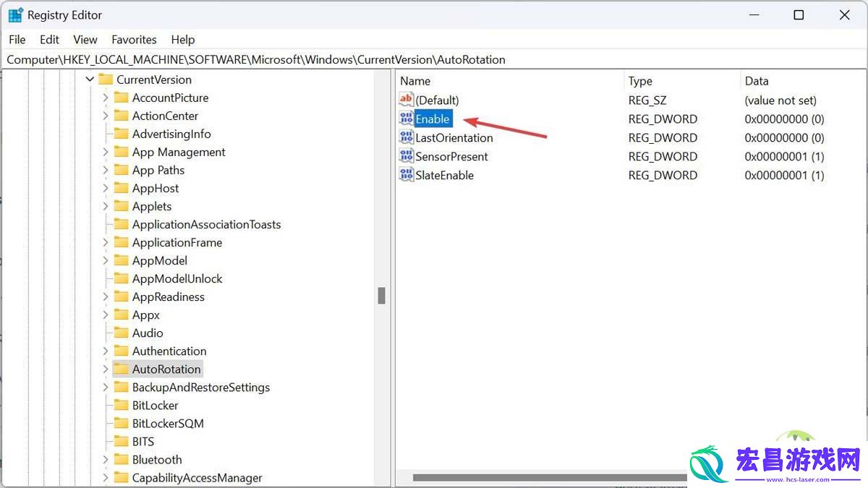This screenshot has height=488, width=868.
Task: Expand the Appx key
Action: click(x=106, y=314)
